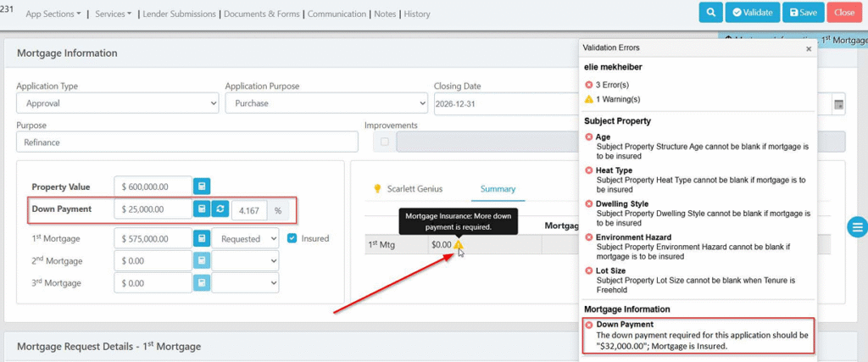Click the Validate button
868x362 pixels.
(x=753, y=13)
